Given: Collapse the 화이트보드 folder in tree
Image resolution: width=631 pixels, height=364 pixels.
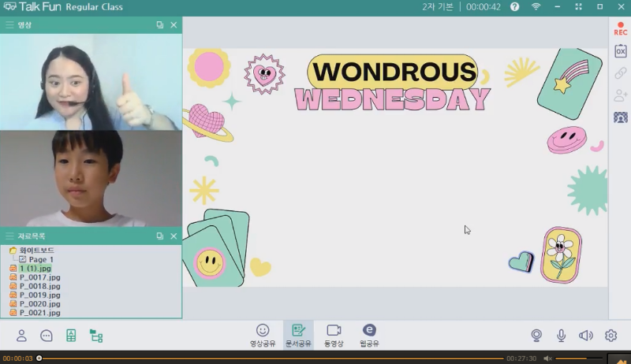Looking at the screenshot, I should click(x=13, y=251).
